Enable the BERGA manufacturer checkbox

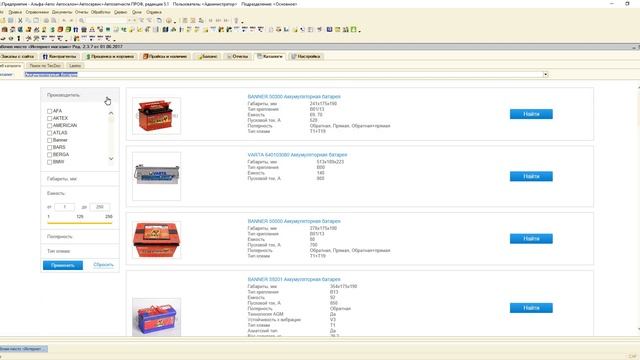click(49, 155)
